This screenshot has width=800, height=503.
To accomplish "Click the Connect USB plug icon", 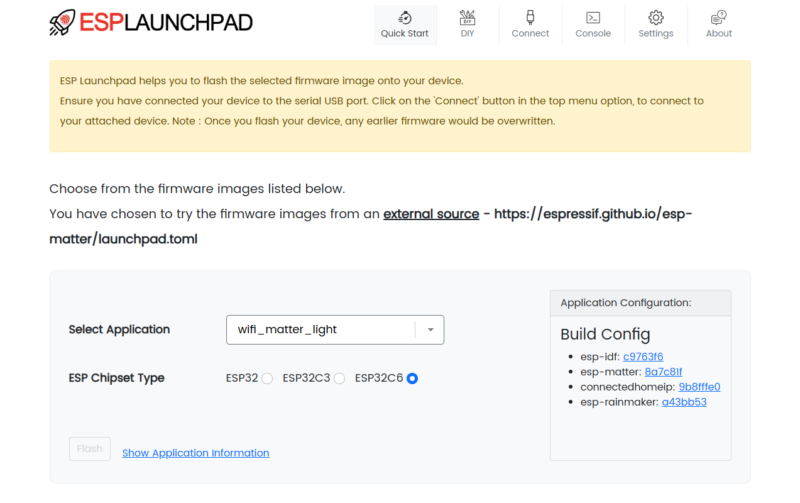I will (x=530, y=17).
